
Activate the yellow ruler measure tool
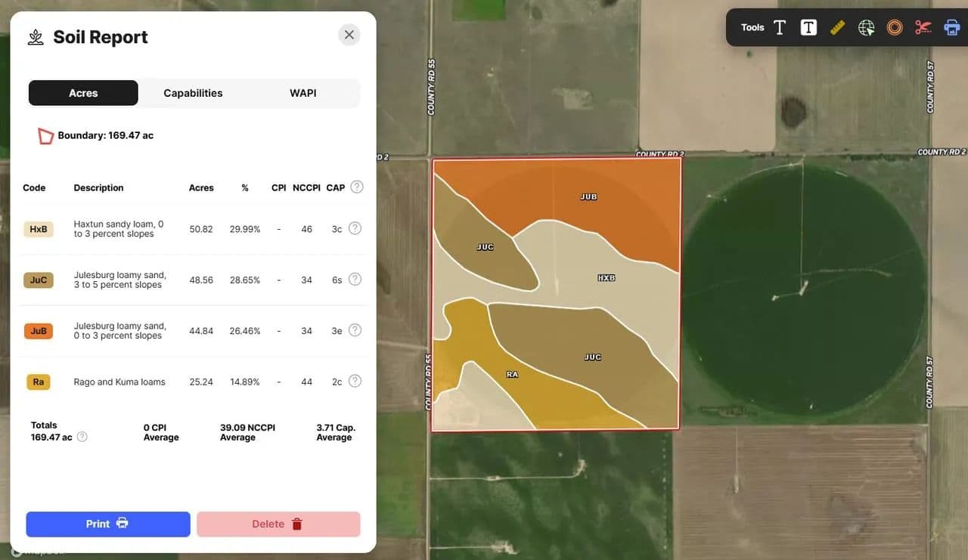(x=837, y=28)
